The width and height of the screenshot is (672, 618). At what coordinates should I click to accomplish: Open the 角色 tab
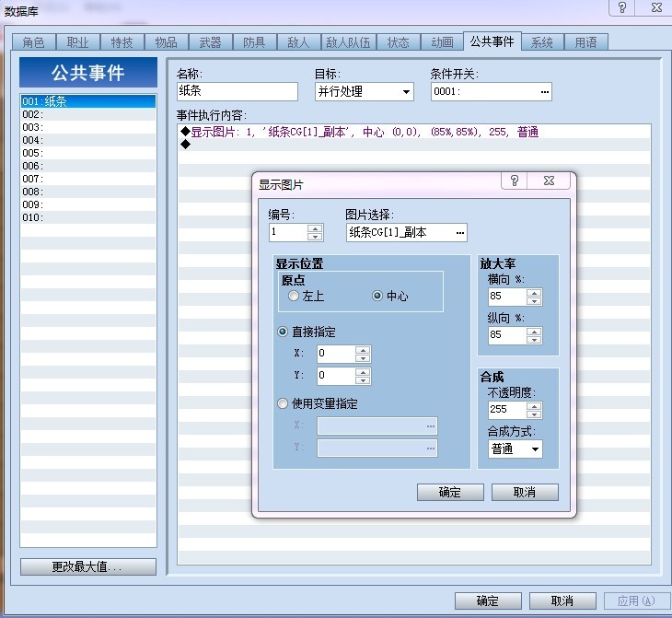click(34, 42)
